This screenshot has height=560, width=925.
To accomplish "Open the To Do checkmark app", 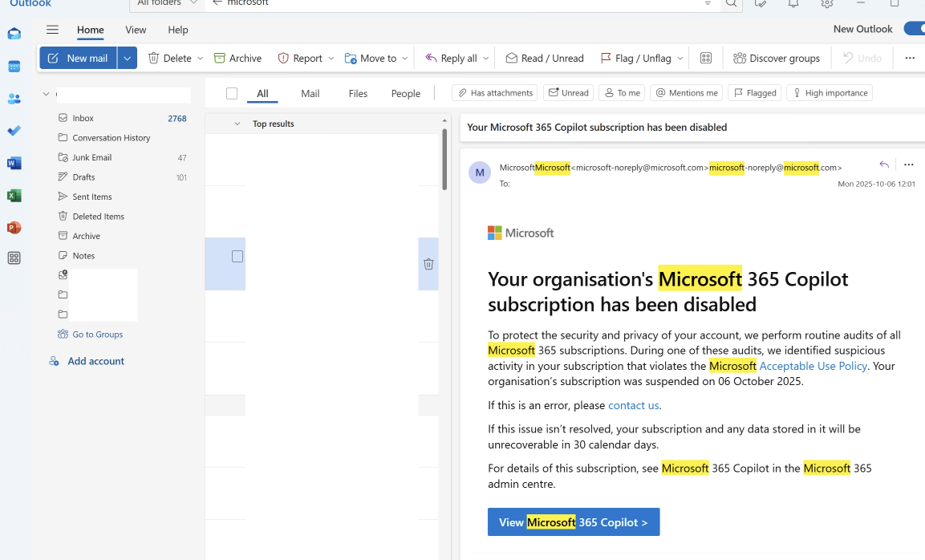I will (14, 131).
